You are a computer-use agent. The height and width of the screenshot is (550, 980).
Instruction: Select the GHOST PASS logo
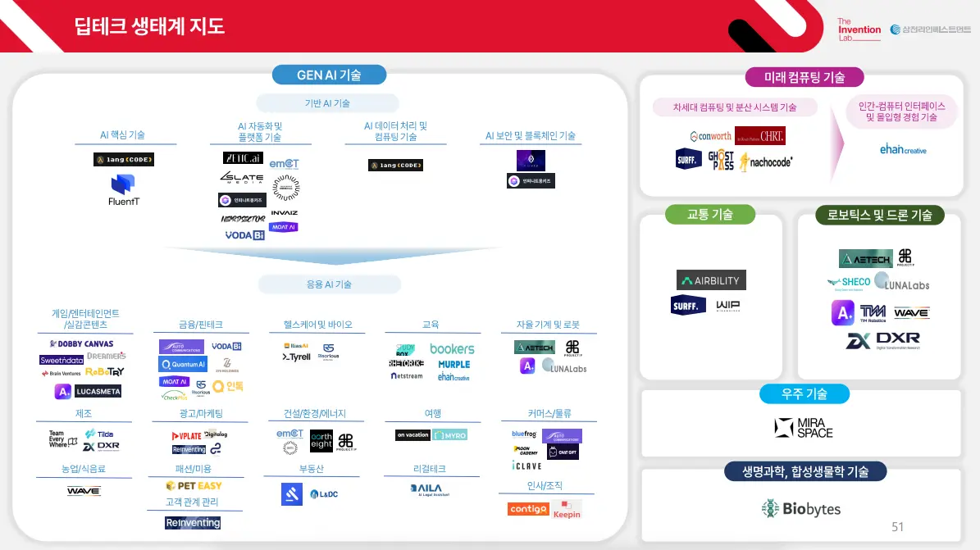[x=721, y=160]
